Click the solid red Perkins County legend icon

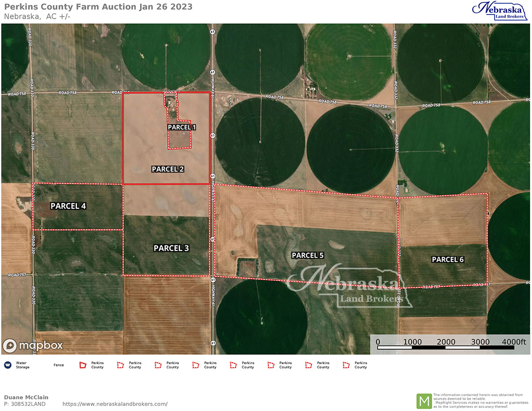pyautogui.click(x=83, y=365)
